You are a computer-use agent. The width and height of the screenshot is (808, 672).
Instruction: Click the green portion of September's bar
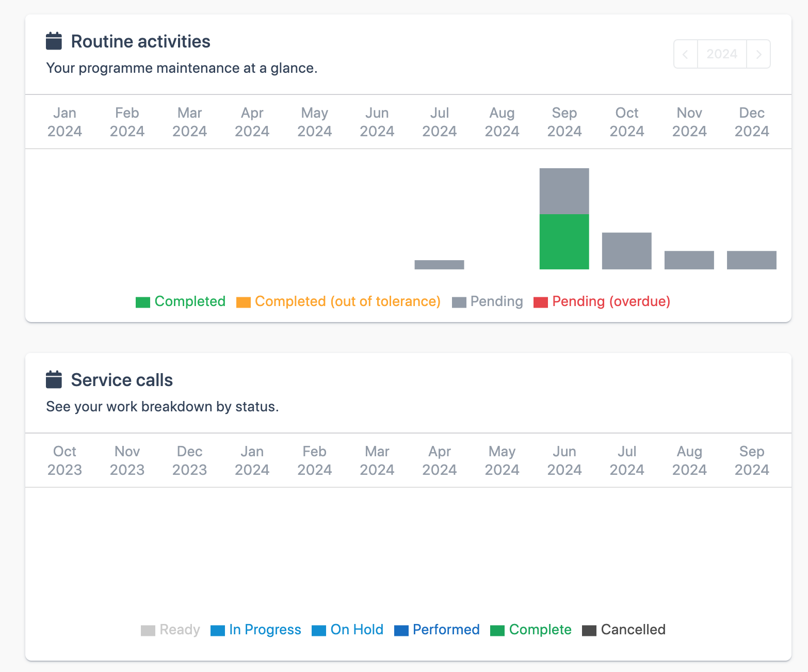click(x=564, y=242)
